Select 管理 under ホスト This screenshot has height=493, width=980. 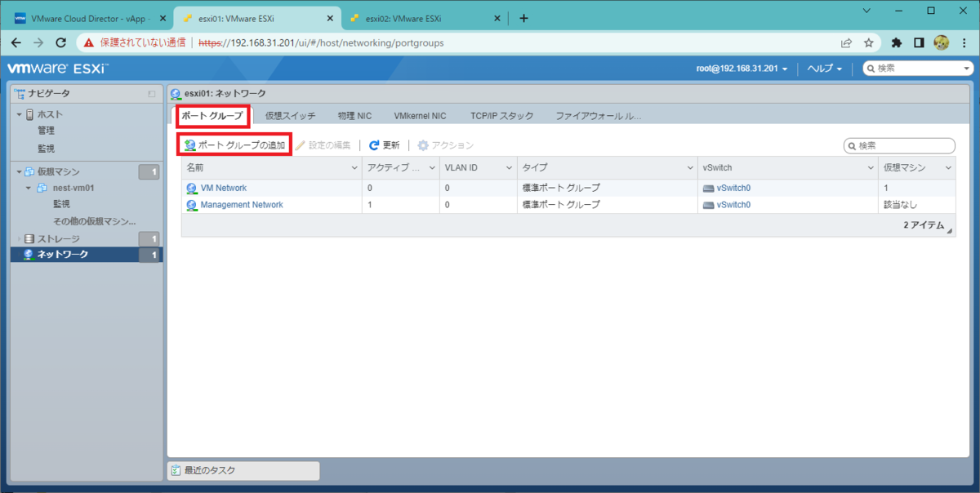click(46, 130)
